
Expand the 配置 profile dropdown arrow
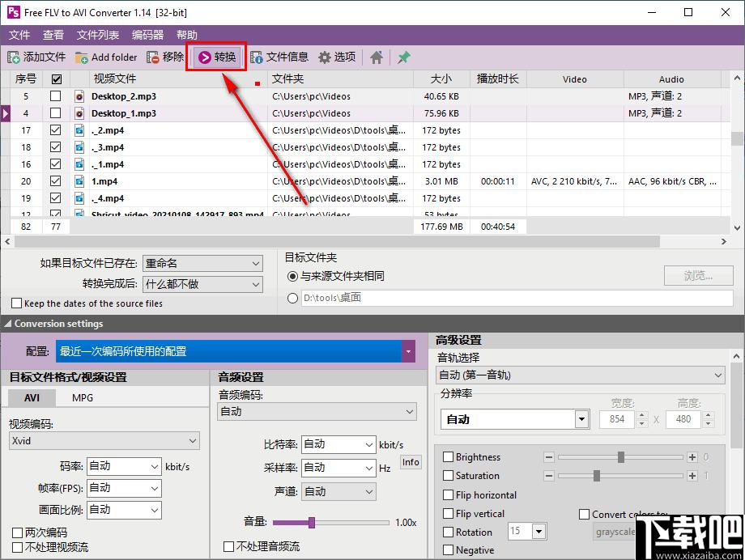[x=408, y=351]
